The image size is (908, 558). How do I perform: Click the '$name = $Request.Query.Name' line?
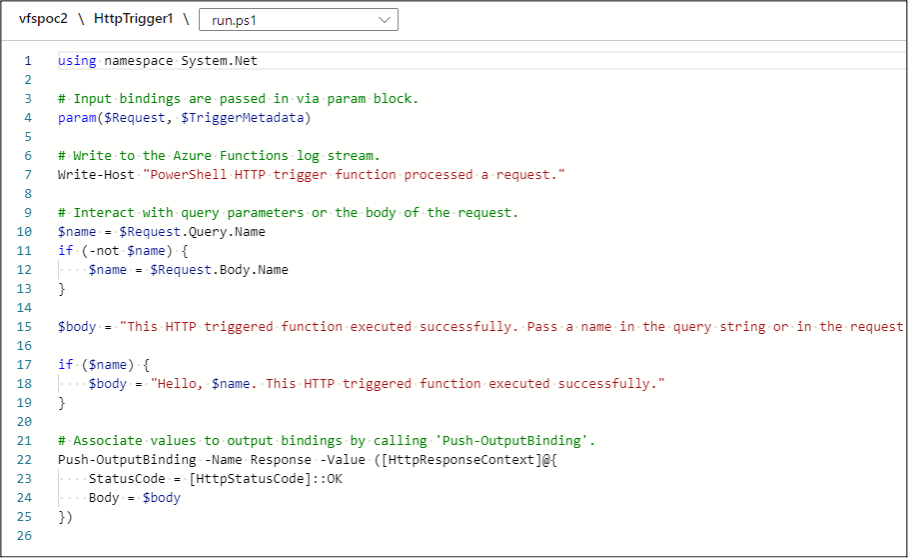point(162,232)
